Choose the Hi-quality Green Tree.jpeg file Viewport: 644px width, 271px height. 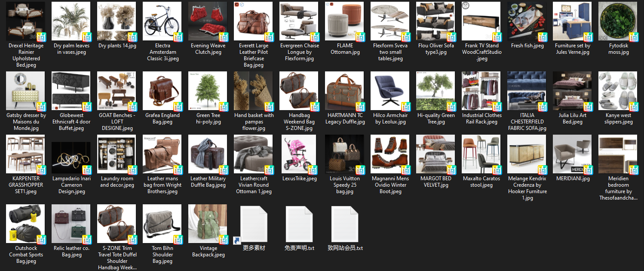pyautogui.click(x=436, y=91)
